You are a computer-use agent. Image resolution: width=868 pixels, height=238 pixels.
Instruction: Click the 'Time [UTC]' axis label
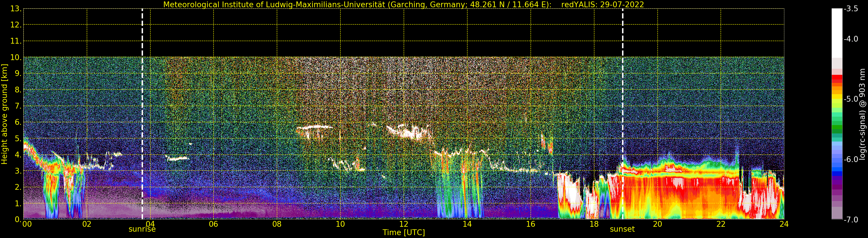404,233
